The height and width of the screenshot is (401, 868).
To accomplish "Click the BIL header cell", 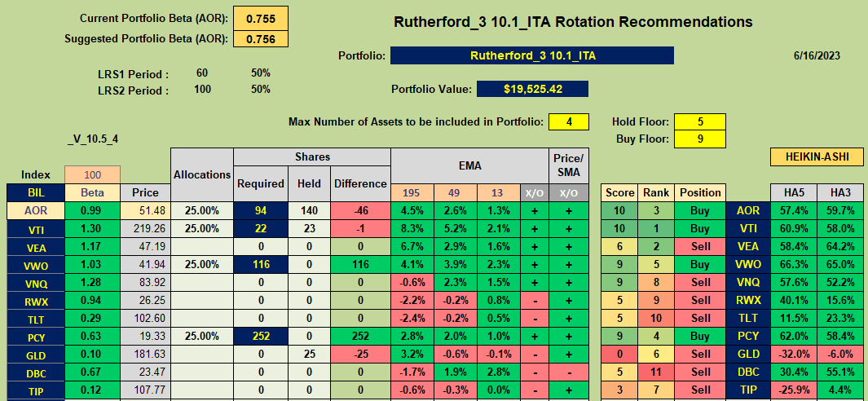I will coord(35,192).
